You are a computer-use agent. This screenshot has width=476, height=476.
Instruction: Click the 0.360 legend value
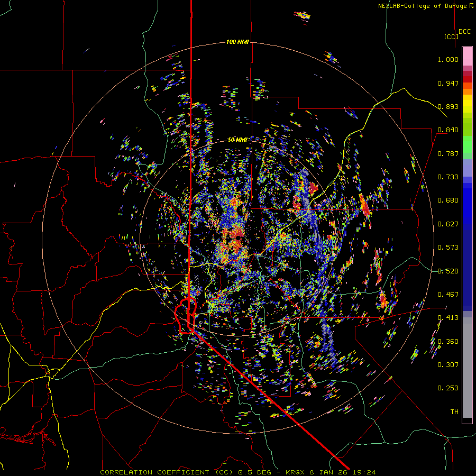tap(448, 342)
